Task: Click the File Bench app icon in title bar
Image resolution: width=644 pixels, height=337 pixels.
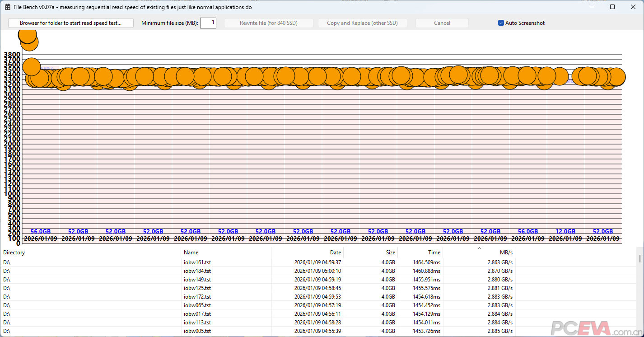Action: point(8,7)
